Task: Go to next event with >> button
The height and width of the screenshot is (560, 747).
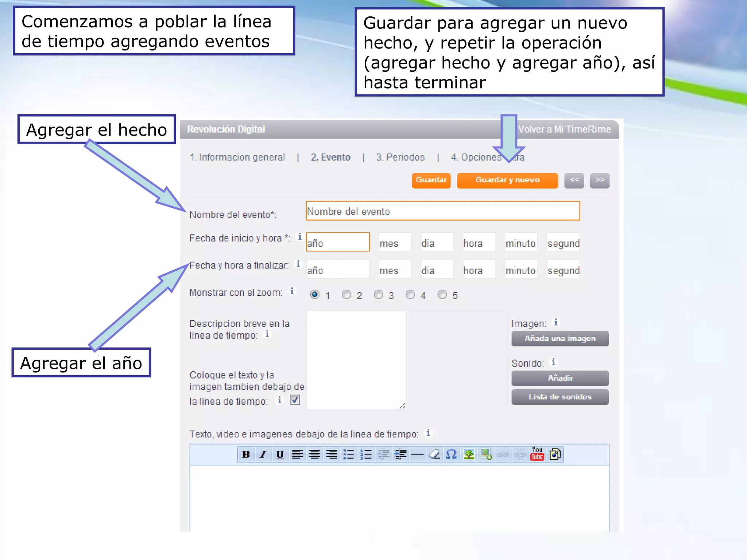Action: click(600, 180)
